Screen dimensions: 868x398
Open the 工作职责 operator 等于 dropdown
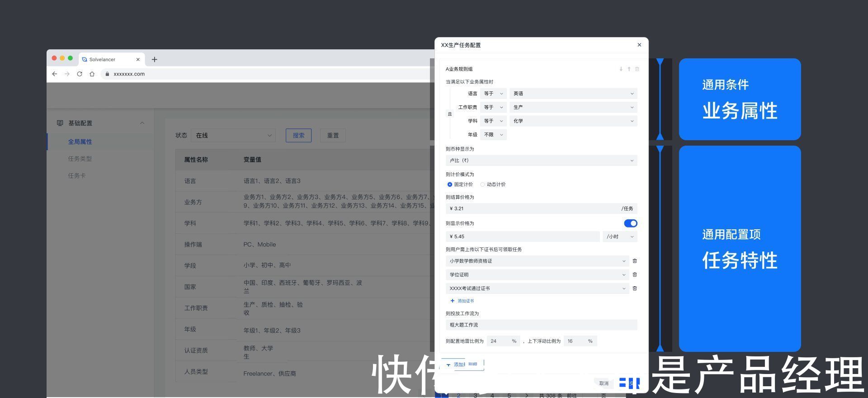pyautogui.click(x=493, y=107)
